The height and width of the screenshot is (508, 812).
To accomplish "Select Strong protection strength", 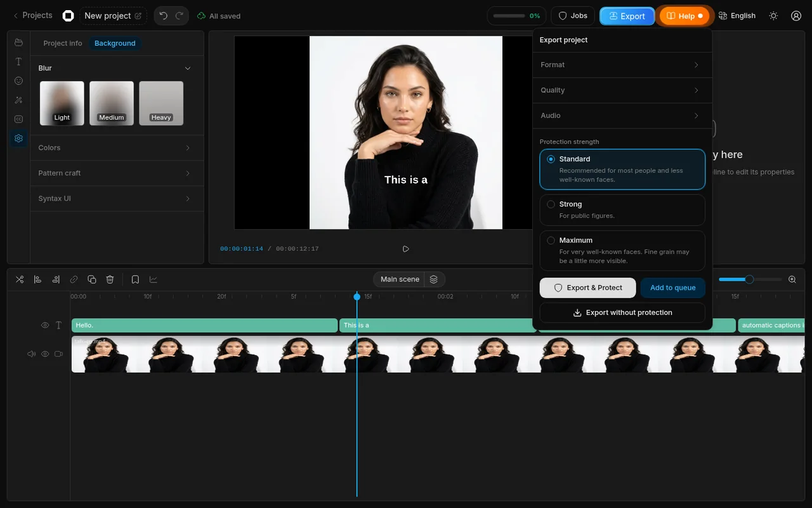I will (622, 210).
